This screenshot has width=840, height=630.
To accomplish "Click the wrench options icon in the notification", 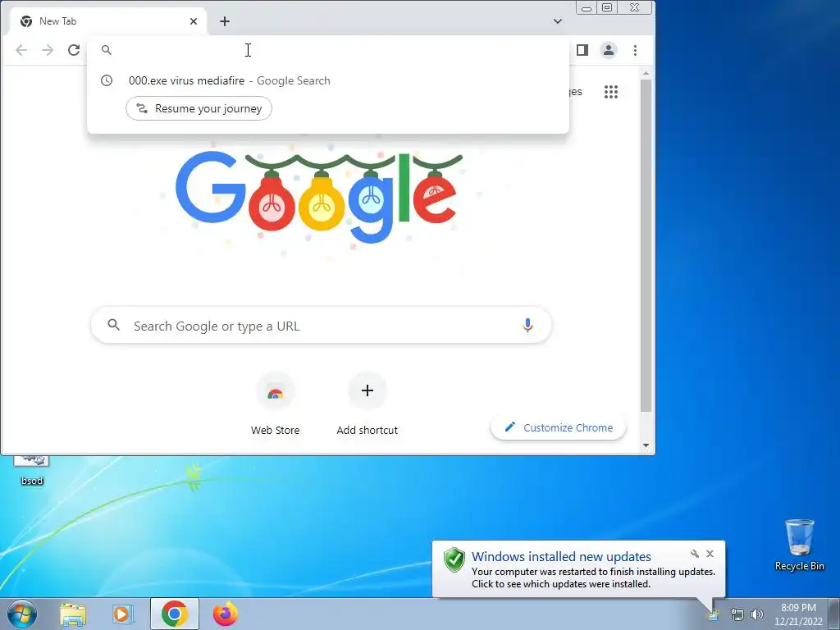I will [x=695, y=554].
